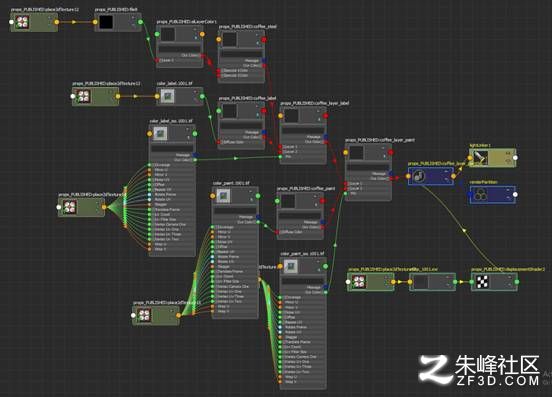Select the shading group sphere icon node
This screenshot has width=552, height=397.
419,176
